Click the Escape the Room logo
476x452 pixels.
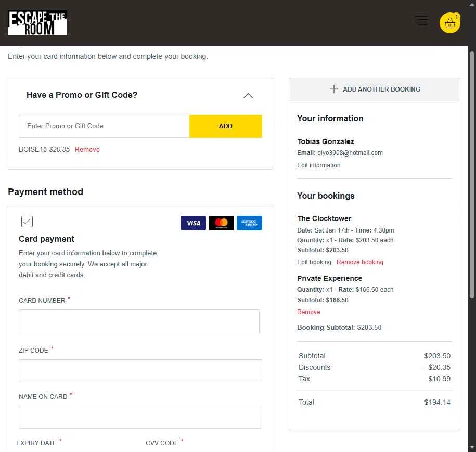click(37, 23)
